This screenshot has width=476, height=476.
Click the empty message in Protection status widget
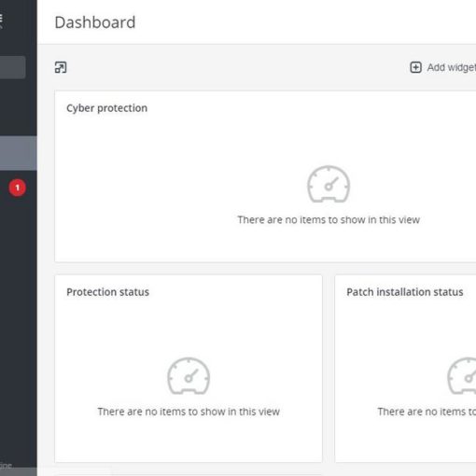pos(189,412)
